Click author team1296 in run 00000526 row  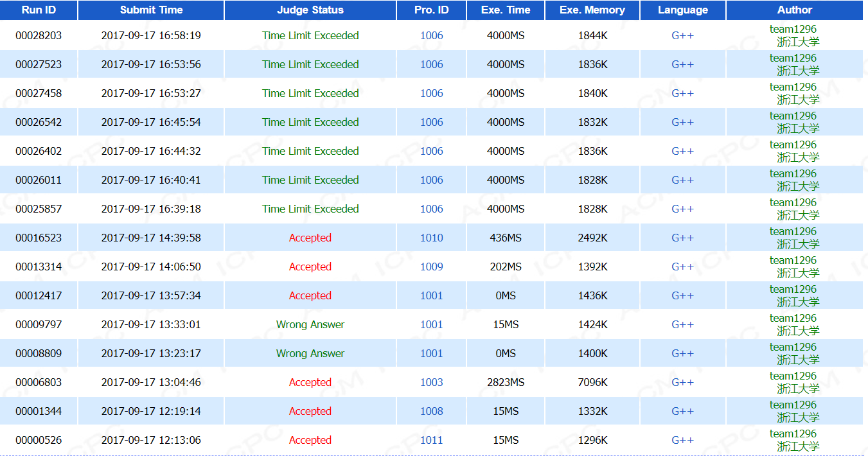coord(793,434)
